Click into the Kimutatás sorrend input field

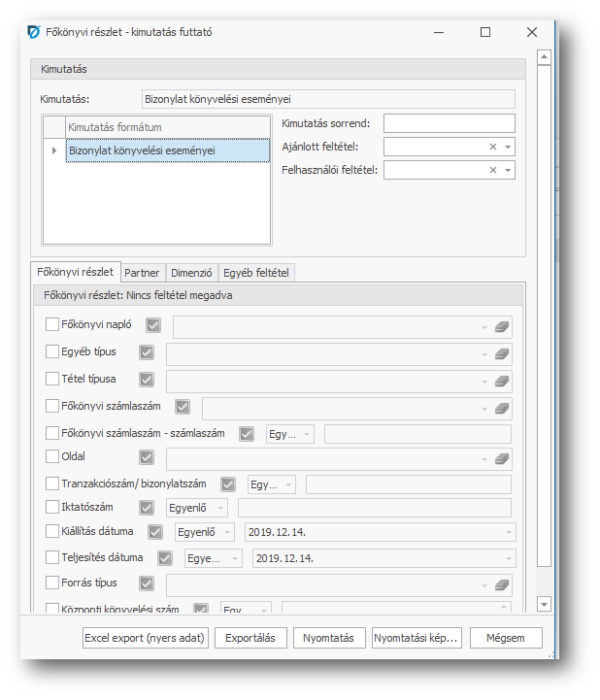point(449,123)
